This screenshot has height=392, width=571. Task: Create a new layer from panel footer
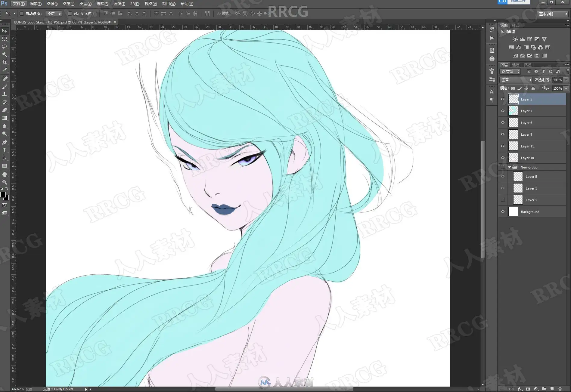coord(552,389)
